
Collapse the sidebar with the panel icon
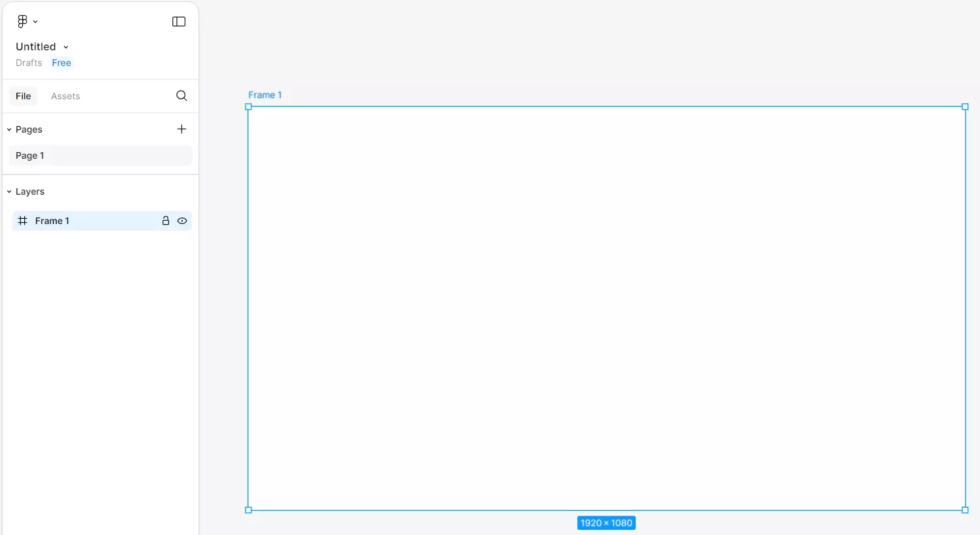click(x=179, y=22)
